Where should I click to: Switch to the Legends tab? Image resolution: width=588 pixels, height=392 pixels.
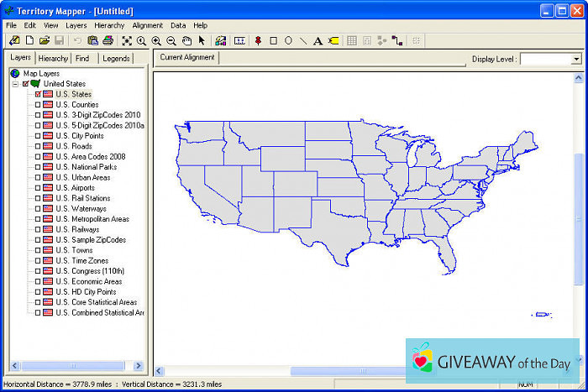116,59
